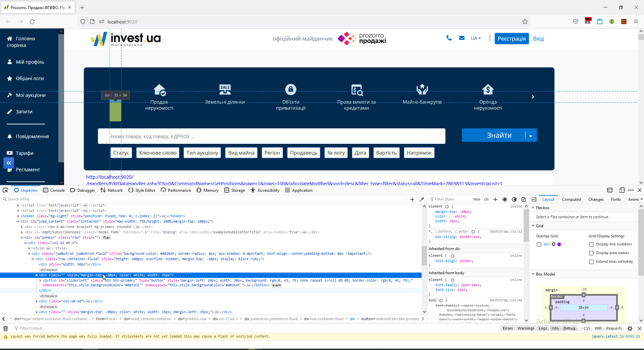This screenshot has width=644, height=350.
Task: Collapse the Flexbox section
Action: click(533, 208)
